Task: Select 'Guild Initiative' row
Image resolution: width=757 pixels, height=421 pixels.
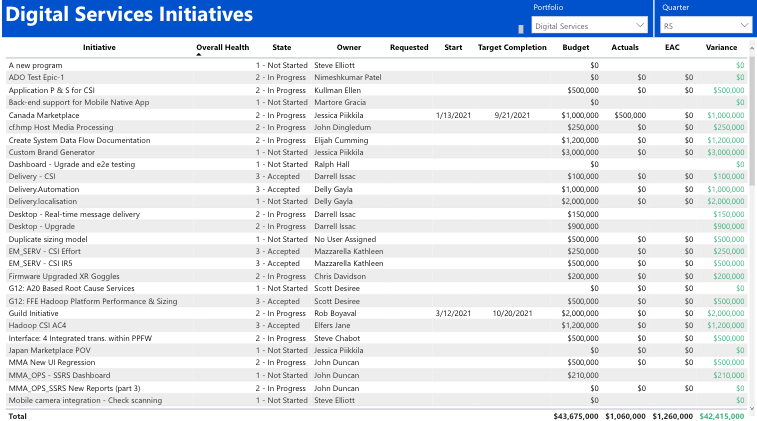Action: pos(377,313)
